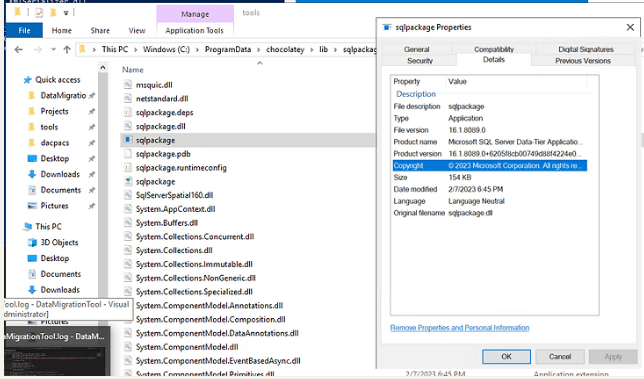Click the 3D Objects cube icon

coord(32,242)
